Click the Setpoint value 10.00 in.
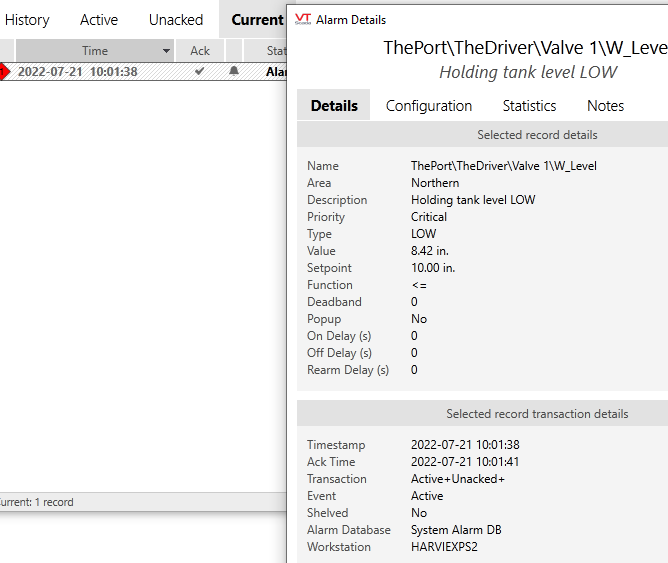This screenshot has height=563, width=668. point(433,268)
